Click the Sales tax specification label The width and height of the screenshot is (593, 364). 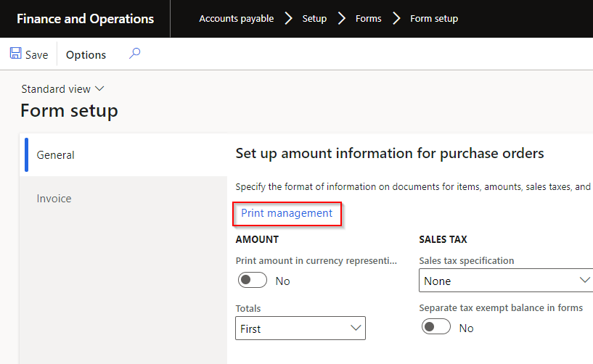point(466,261)
